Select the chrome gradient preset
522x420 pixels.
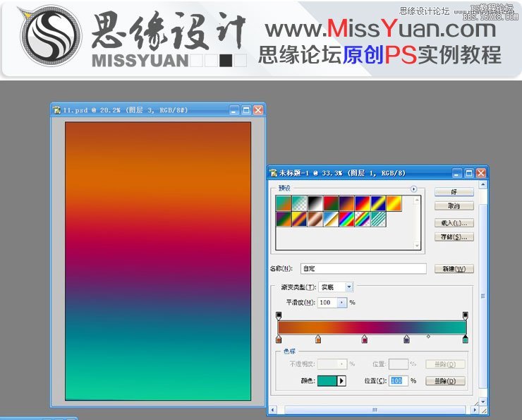331,219
